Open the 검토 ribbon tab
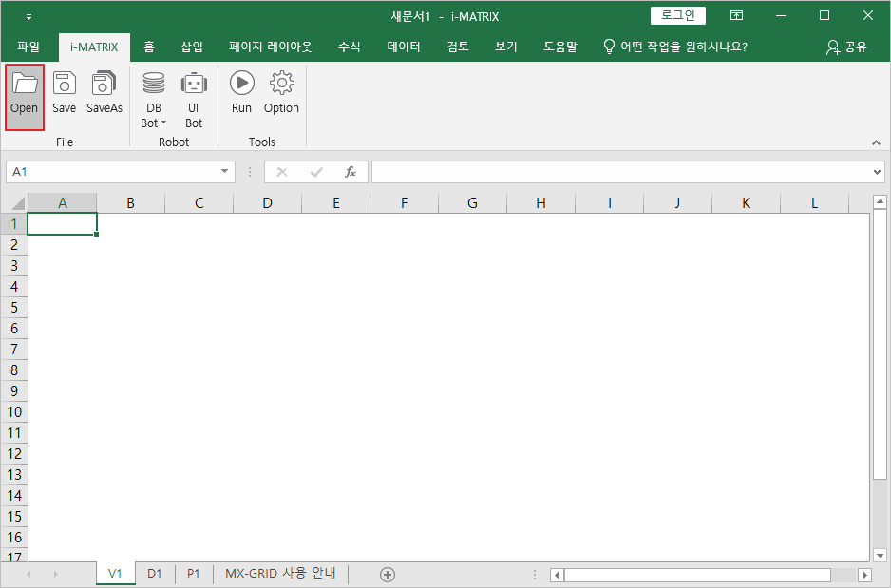The height and width of the screenshot is (588, 891). [x=458, y=47]
